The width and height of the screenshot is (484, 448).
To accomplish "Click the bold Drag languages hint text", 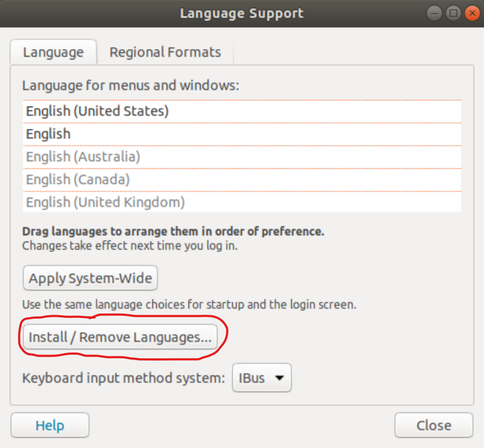I will tap(173, 231).
